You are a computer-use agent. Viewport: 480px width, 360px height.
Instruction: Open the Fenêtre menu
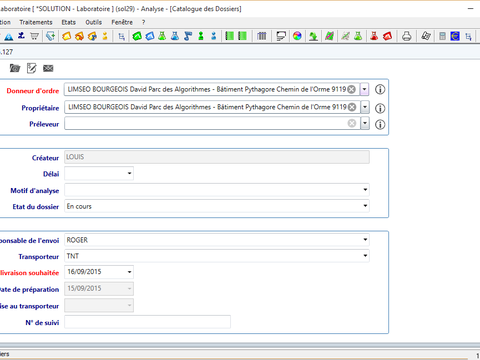pos(122,22)
